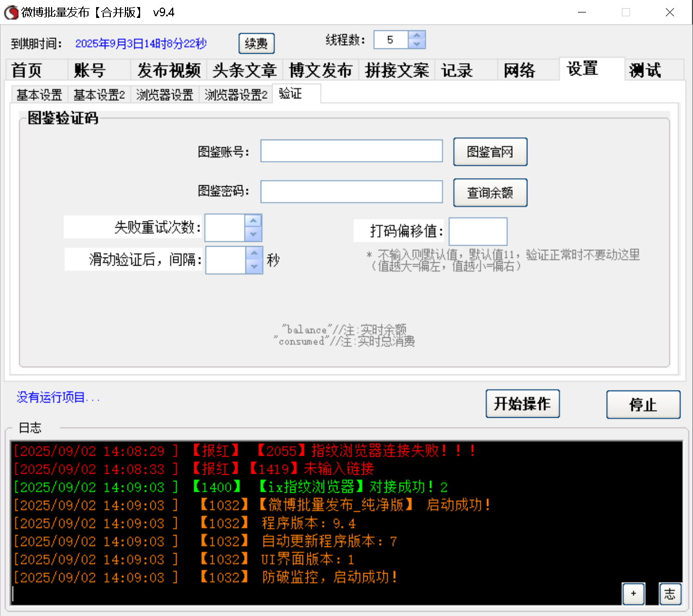Viewport: 693px width, 616px height.
Task: Open the 博文发布 tab
Action: pos(321,70)
